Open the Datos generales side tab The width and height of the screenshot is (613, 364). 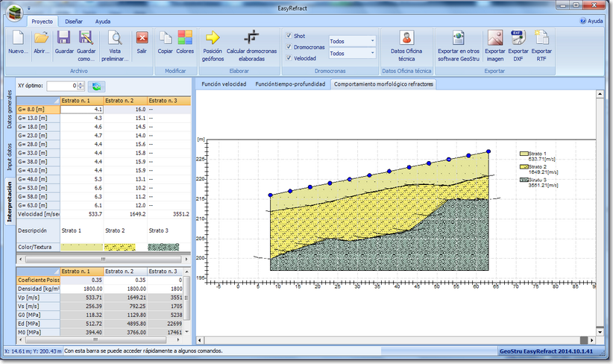tap(10, 109)
